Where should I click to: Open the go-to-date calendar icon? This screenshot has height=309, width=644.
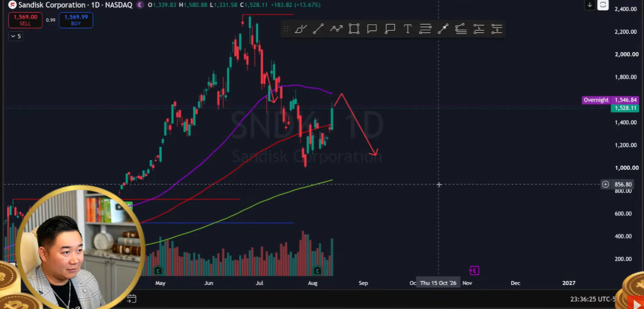[x=132, y=299]
